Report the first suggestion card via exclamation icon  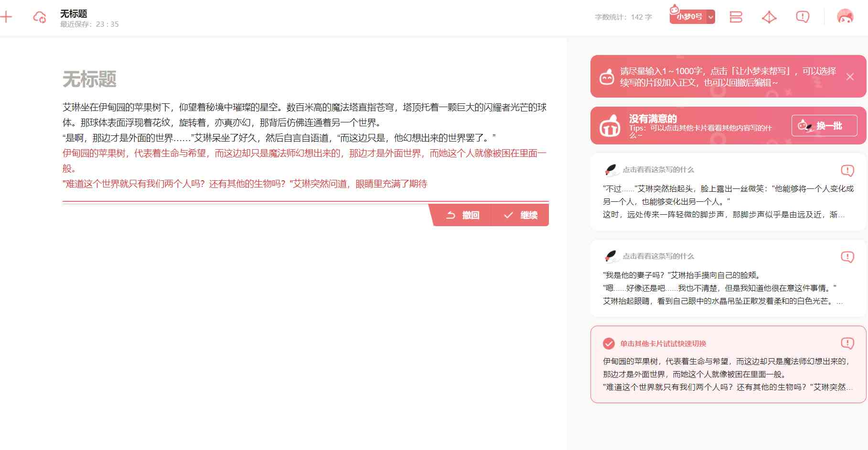click(847, 170)
